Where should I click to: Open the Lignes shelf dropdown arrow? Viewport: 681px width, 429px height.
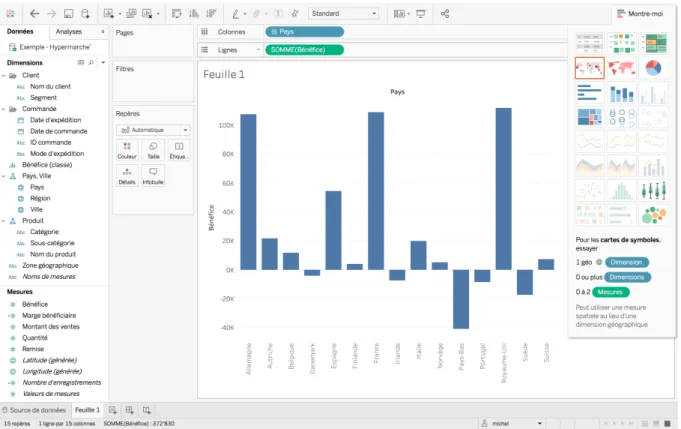[x=258, y=50]
